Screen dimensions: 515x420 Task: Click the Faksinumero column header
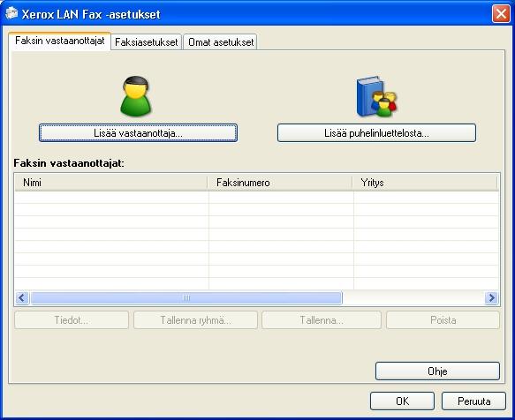click(x=280, y=183)
